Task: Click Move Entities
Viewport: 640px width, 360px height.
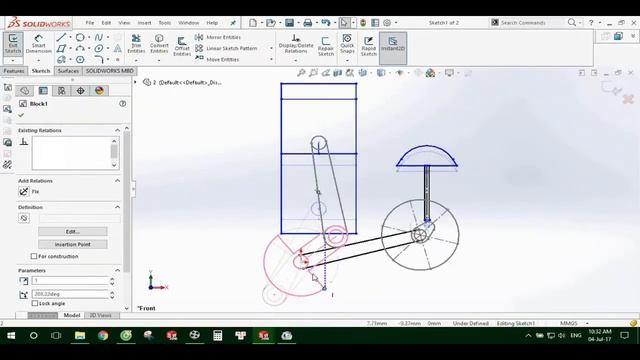Action: pos(217,59)
